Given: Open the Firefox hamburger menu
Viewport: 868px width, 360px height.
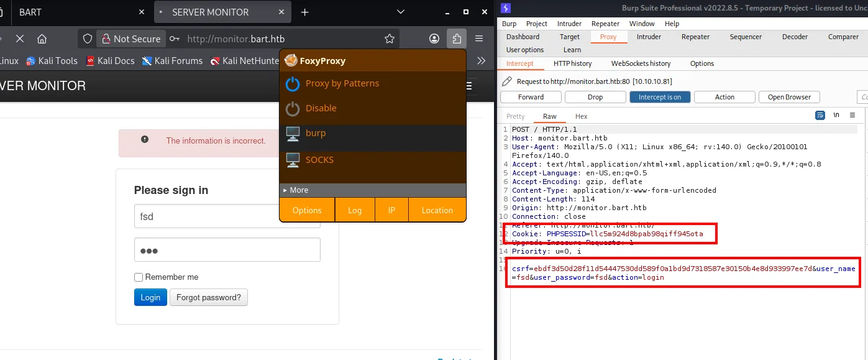Looking at the screenshot, I should [479, 39].
